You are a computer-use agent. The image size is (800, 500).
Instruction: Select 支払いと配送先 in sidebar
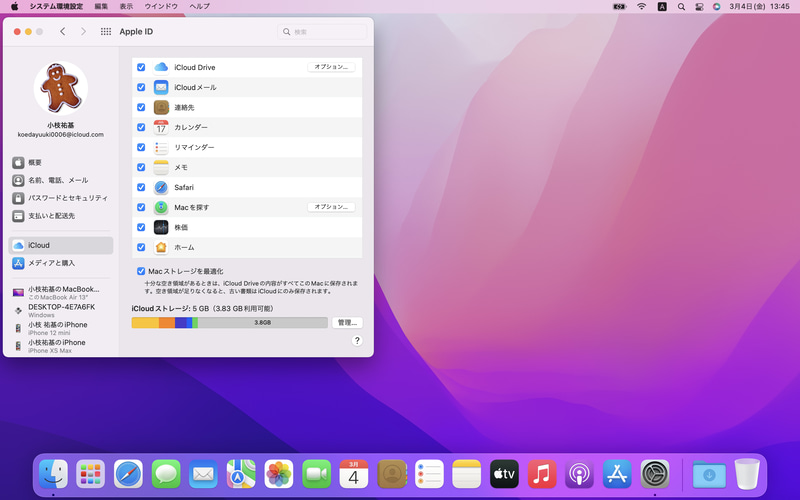61,216
